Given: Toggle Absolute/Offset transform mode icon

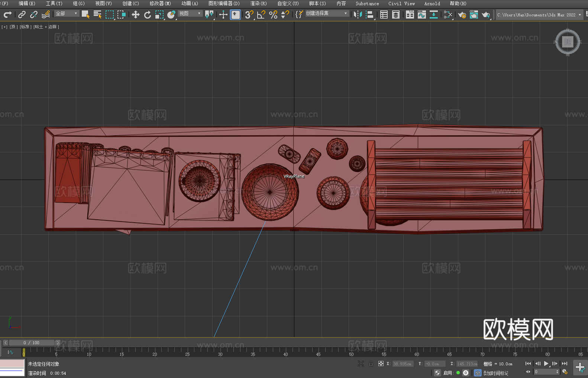Looking at the screenshot, I should point(381,364).
